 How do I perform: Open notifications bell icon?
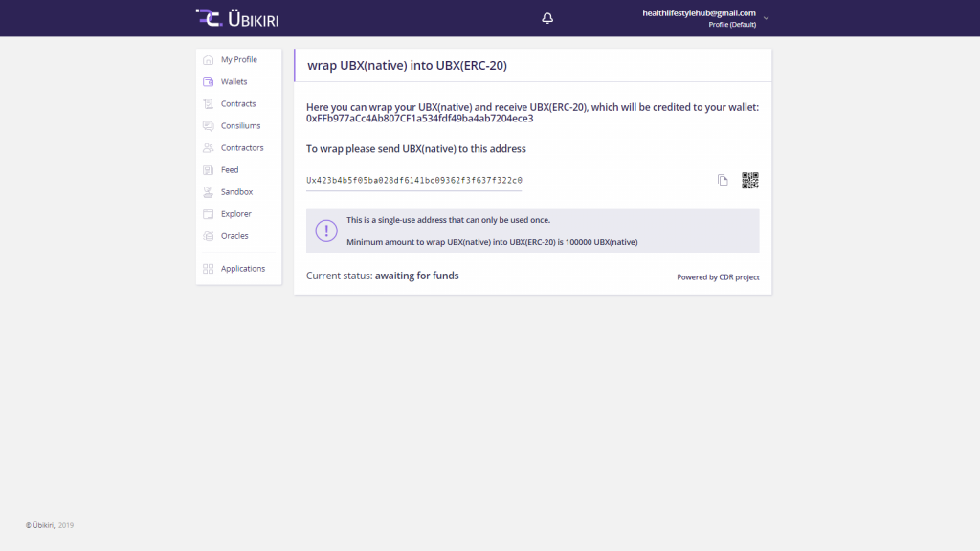(547, 18)
